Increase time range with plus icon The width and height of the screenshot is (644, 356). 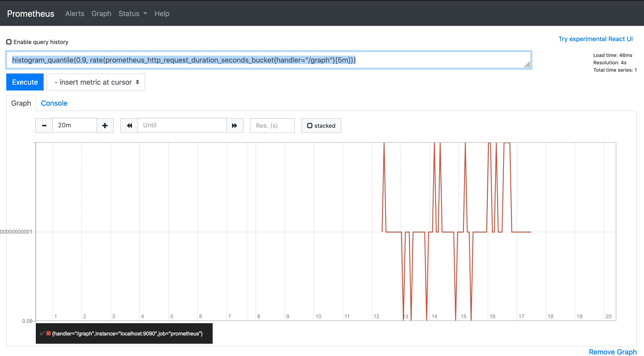[x=105, y=125]
